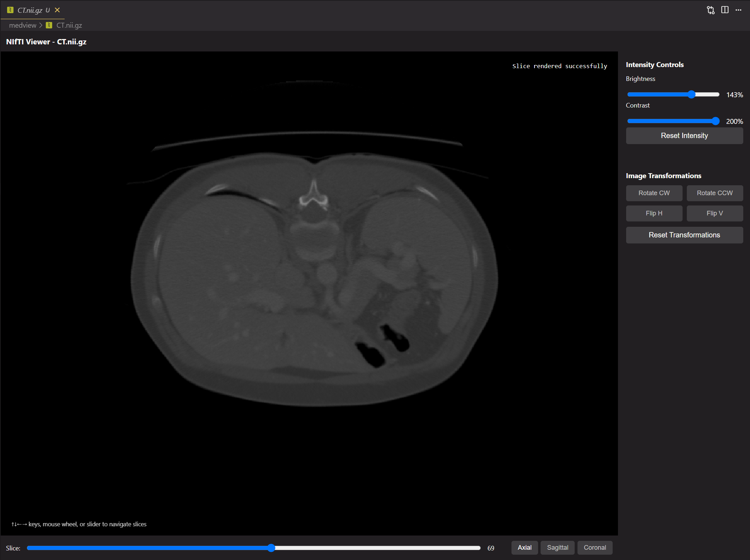Switch to the Axial view
750x560 pixels.
(525, 548)
